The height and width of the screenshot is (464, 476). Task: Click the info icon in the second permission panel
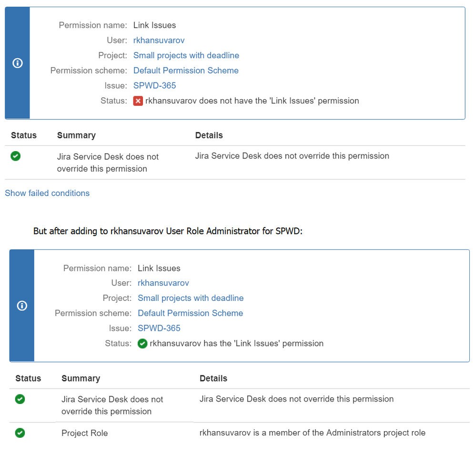pyautogui.click(x=22, y=306)
